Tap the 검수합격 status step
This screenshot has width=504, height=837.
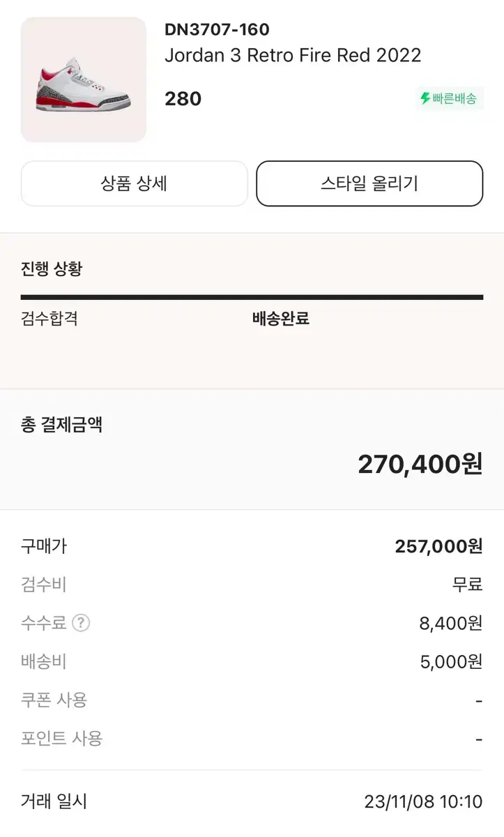click(49, 319)
